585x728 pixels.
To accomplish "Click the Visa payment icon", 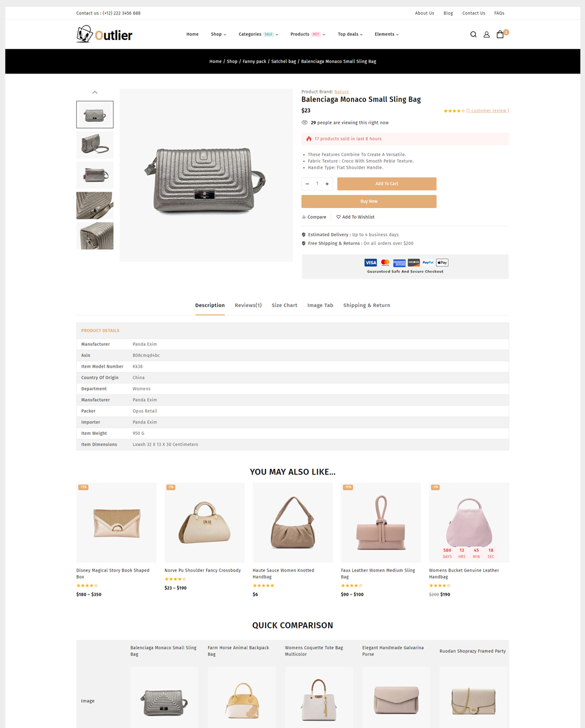I will click(x=370, y=263).
